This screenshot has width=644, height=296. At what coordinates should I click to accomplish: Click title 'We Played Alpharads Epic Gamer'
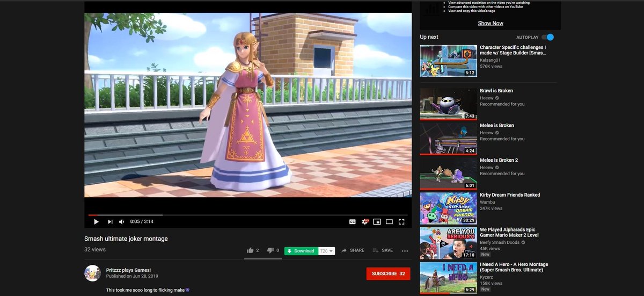click(x=509, y=232)
